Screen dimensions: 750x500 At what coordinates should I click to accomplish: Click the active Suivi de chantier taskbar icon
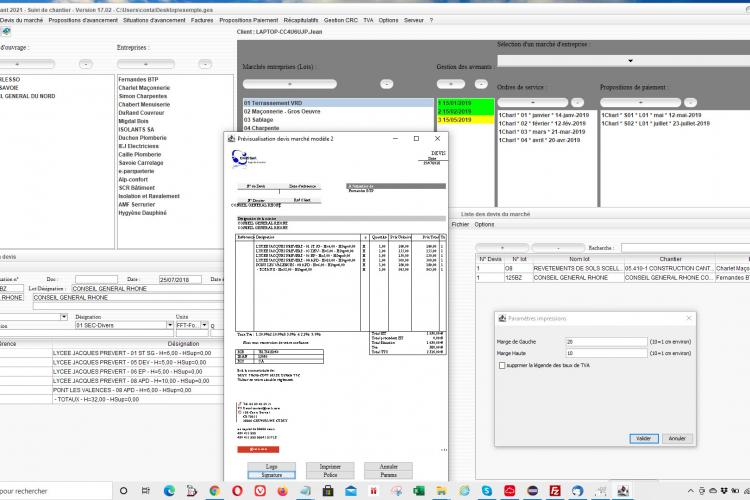(623, 490)
